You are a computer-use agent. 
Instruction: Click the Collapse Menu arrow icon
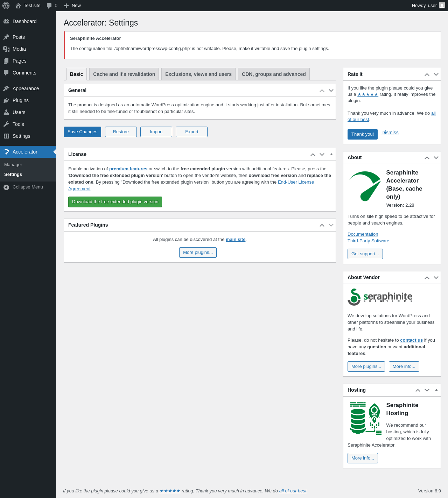click(x=6, y=187)
